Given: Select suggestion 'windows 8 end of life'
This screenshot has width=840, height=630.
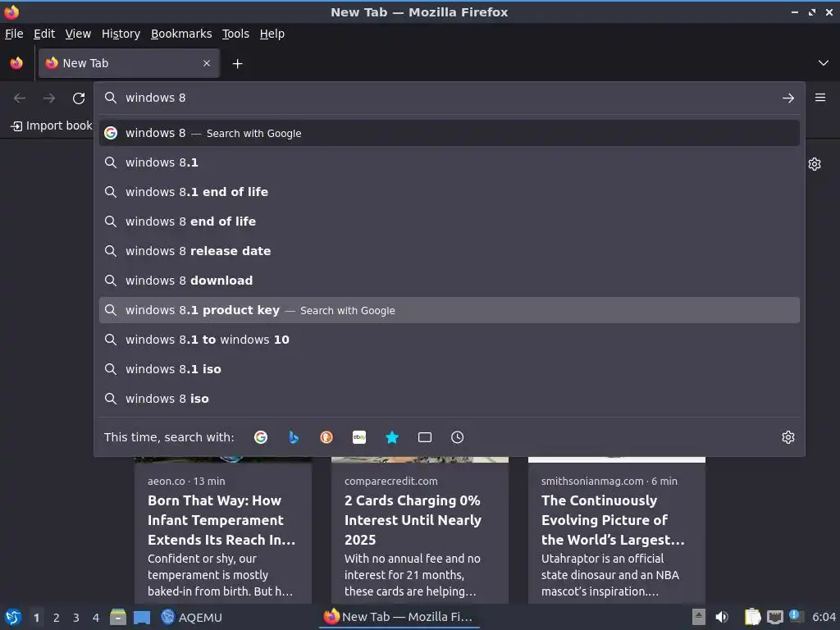Looking at the screenshot, I should 450,221.
